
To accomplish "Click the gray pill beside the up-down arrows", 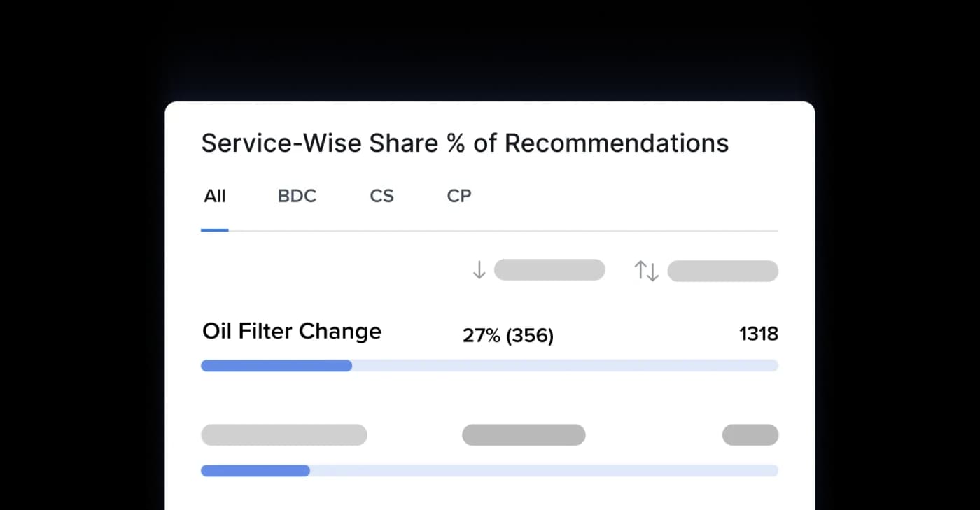I will (x=722, y=271).
